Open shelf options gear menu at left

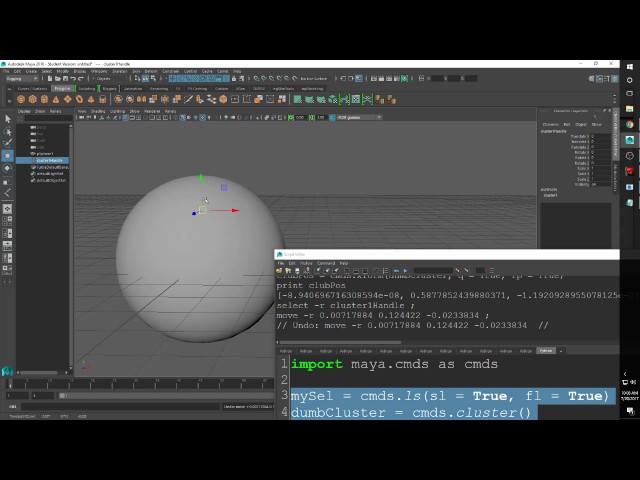pos(9,101)
